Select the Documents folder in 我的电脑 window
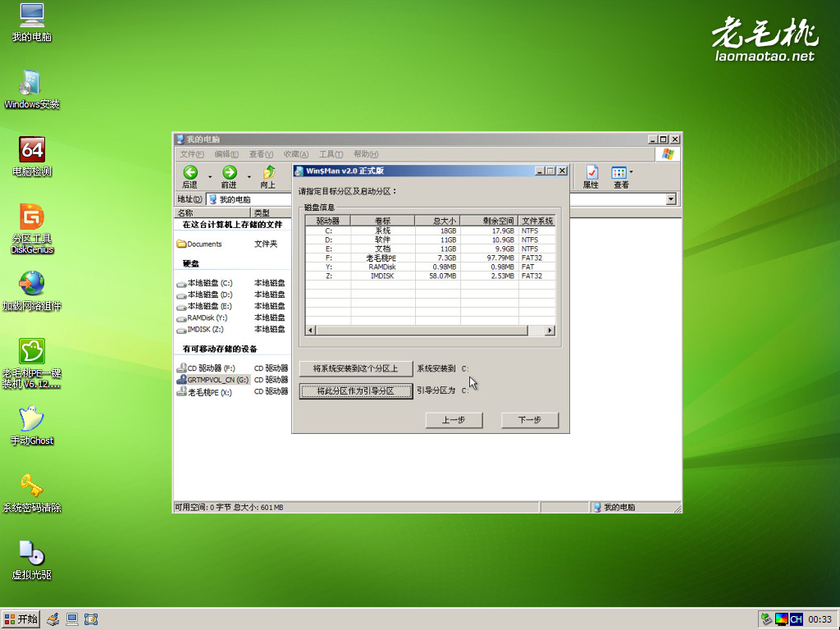The height and width of the screenshot is (630, 840). point(199,244)
